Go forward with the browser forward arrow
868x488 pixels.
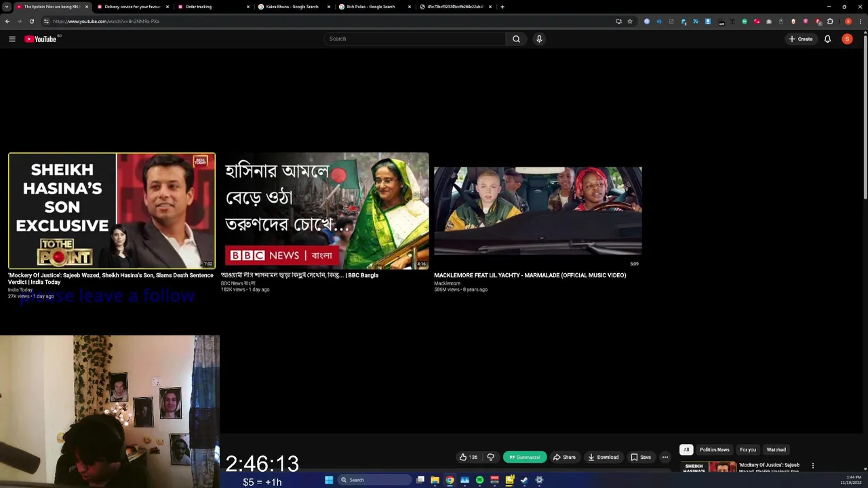click(x=19, y=21)
